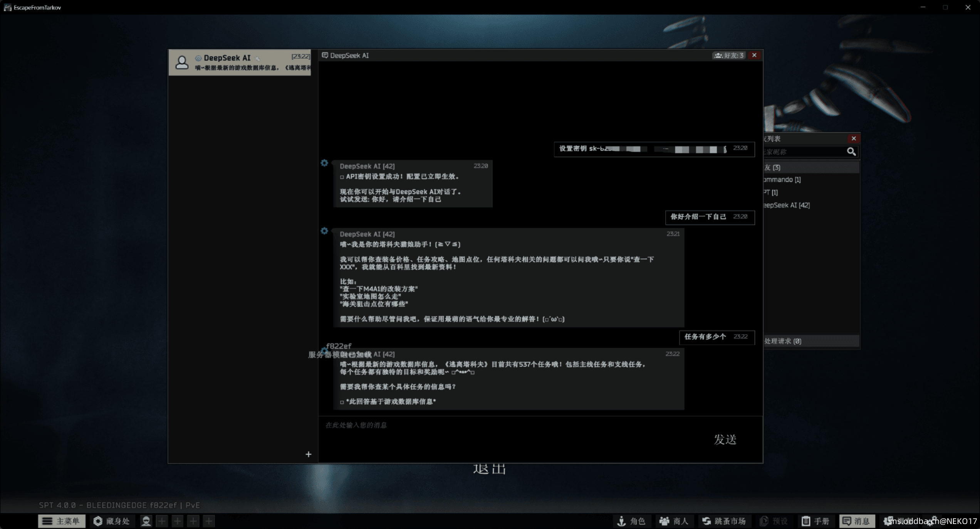980x529 pixels.
Task: Collapse the Friends (3) group header
Action: coord(811,167)
